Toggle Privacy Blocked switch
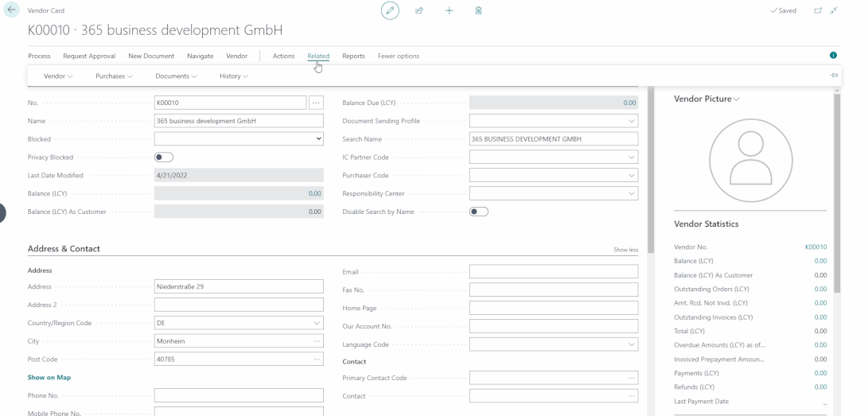Screen dimensions: 868x416 pos(164,157)
